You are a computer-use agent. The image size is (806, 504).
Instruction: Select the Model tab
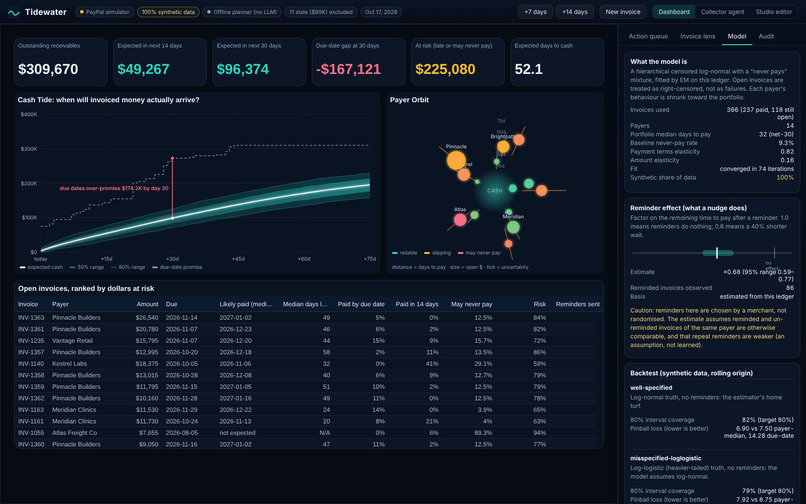[x=737, y=37]
